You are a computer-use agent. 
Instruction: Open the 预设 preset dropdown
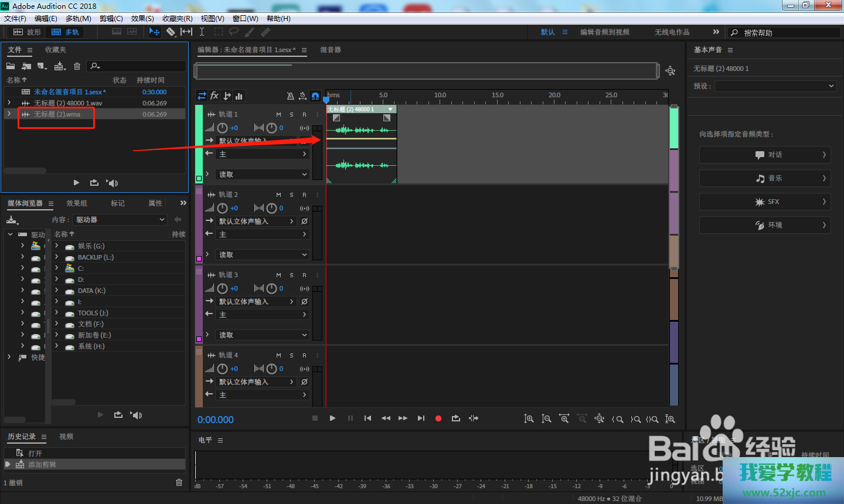pos(774,86)
